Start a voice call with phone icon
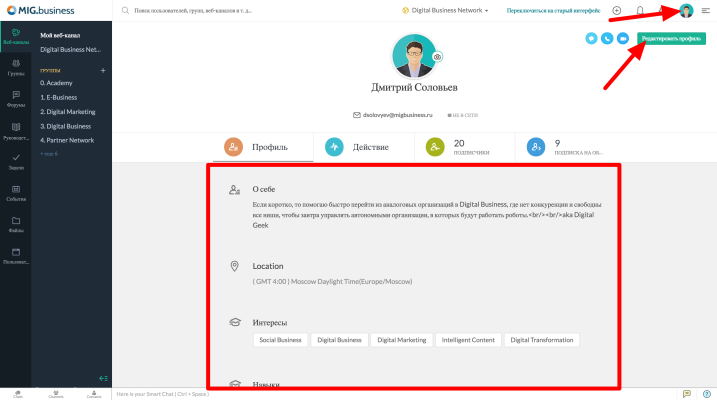 (x=607, y=38)
